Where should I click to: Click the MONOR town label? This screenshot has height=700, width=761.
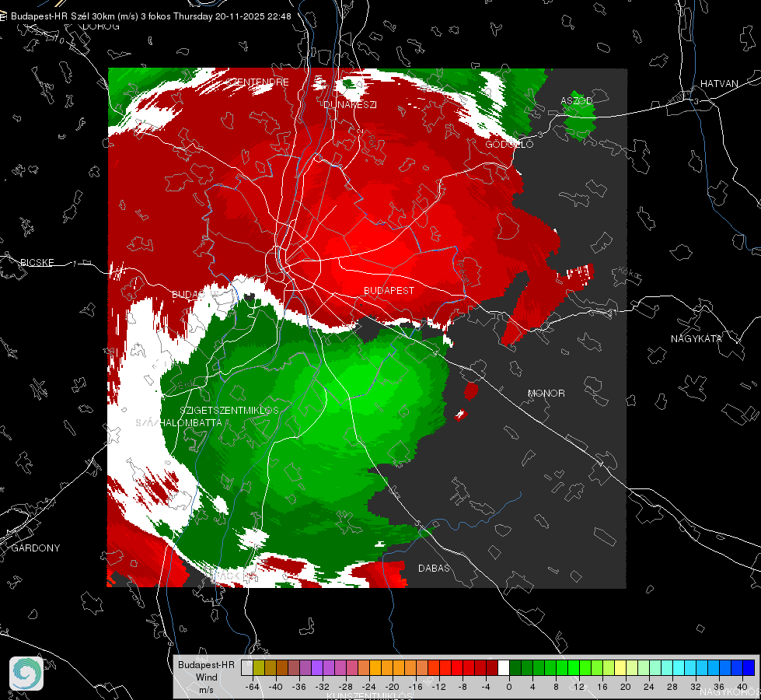coord(546,393)
